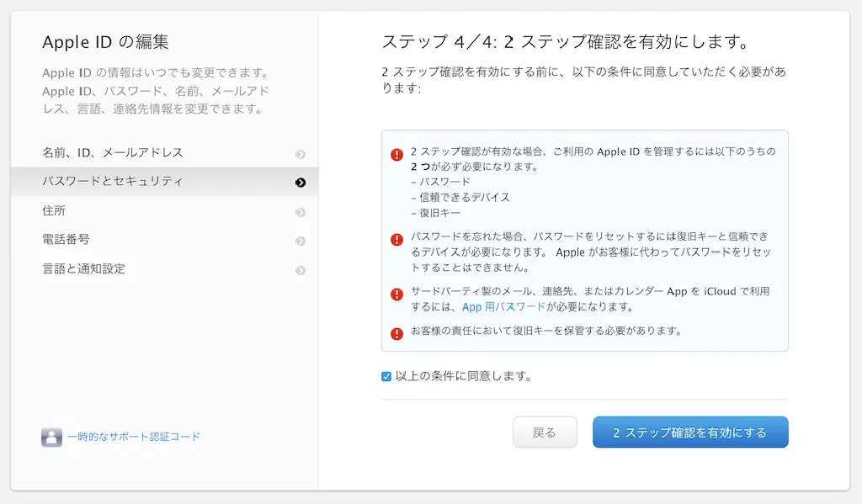Open the 名前、ID、メールアドレス section
The height and width of the screenshot is (504, 862).
113,153
